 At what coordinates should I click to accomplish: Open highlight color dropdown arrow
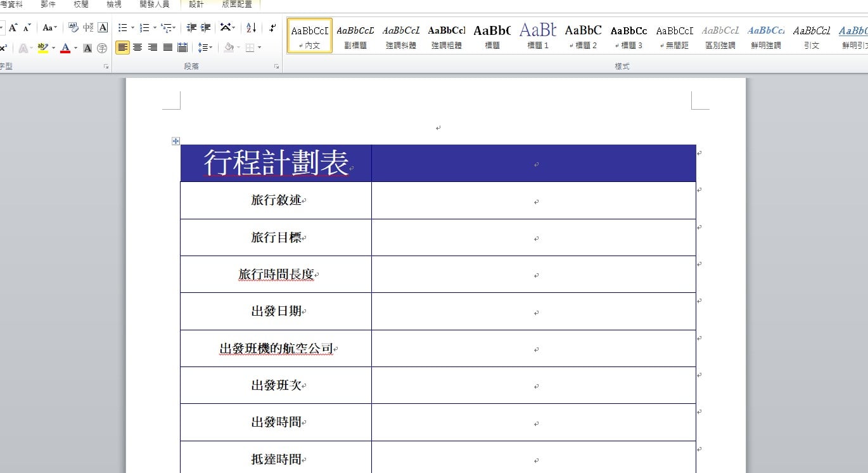pos(53,48)
